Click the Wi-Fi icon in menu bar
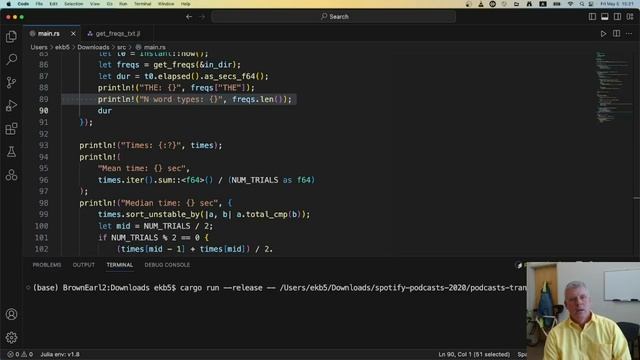This screenshot has height=360, width=640. click(x=570, y=4)
